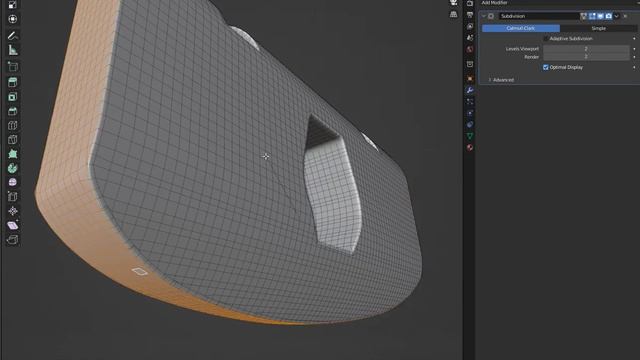
Task: Edit the Subdivision modifier name field
Action: pos(539,16)
